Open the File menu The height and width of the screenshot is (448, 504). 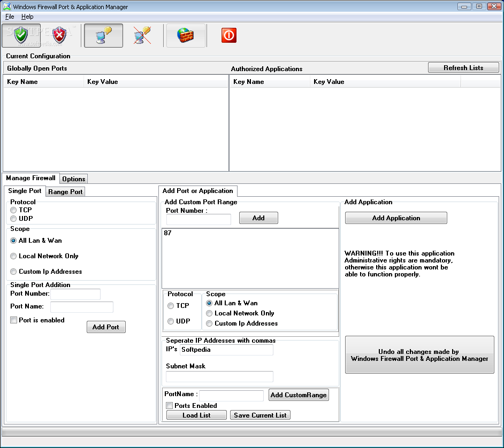10,17
